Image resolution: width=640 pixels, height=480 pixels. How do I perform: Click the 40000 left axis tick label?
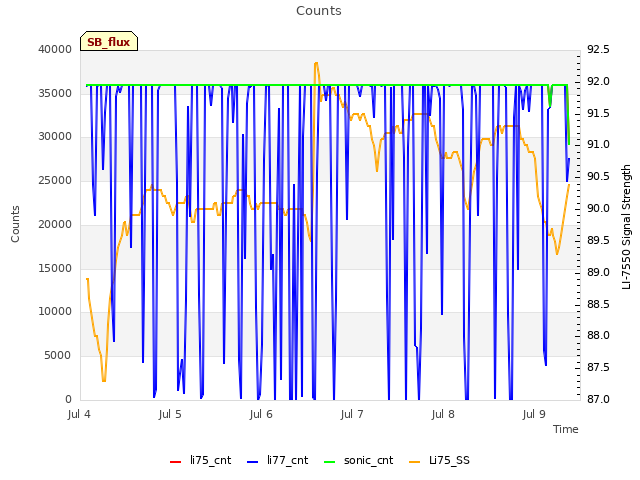55,49
